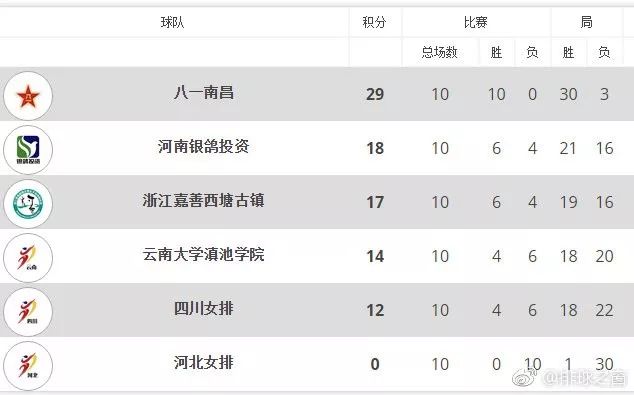Click the 云南大学滇池学院 team logo
Image resolution: width=634 pixels, height=395 pixels.
pos(28,258)
